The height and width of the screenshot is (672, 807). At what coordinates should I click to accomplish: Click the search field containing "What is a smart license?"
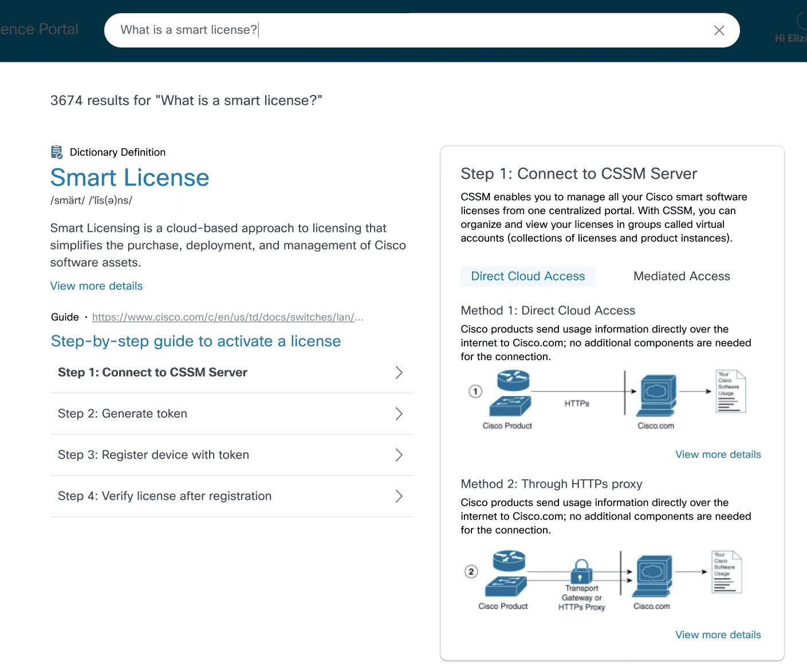click(422, 30)
